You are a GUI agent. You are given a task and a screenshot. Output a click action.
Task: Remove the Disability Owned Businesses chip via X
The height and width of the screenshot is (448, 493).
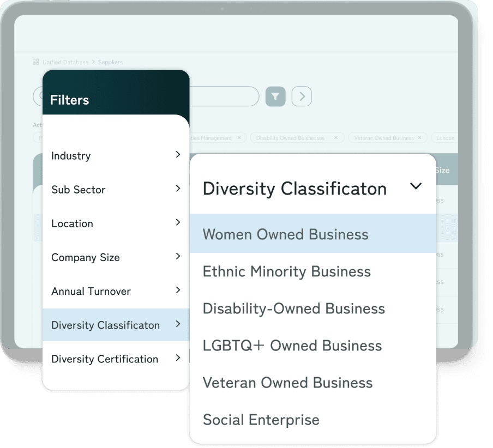[335, 138]
